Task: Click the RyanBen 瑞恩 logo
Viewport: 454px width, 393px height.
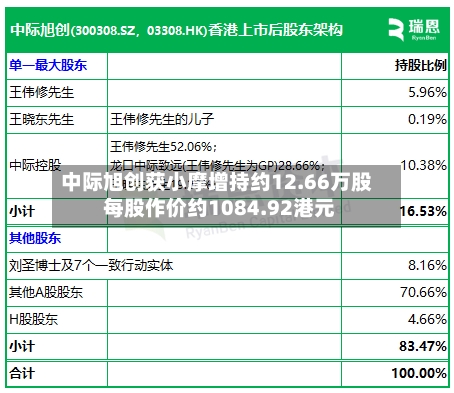Action: pos(414,30)
